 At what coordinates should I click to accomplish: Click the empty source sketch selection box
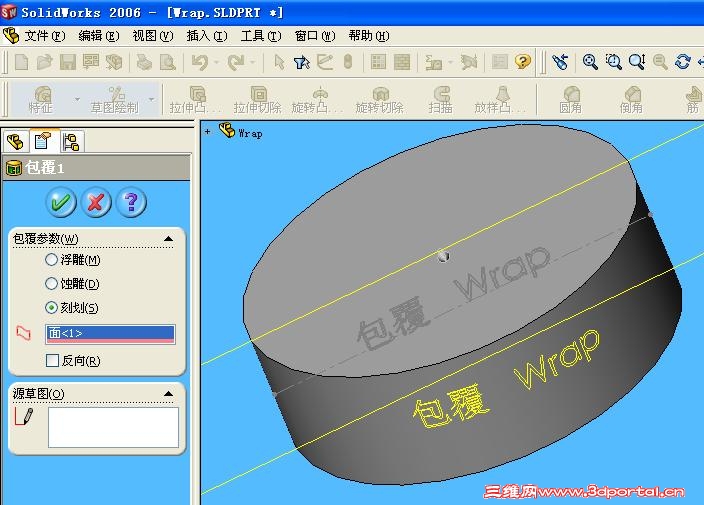click(x=113, y=427)
